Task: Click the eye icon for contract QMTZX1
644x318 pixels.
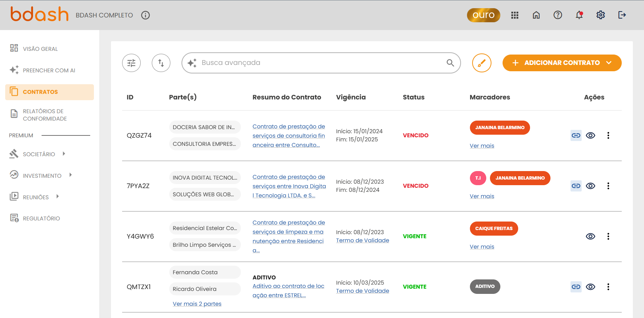Action: (591, 287)
